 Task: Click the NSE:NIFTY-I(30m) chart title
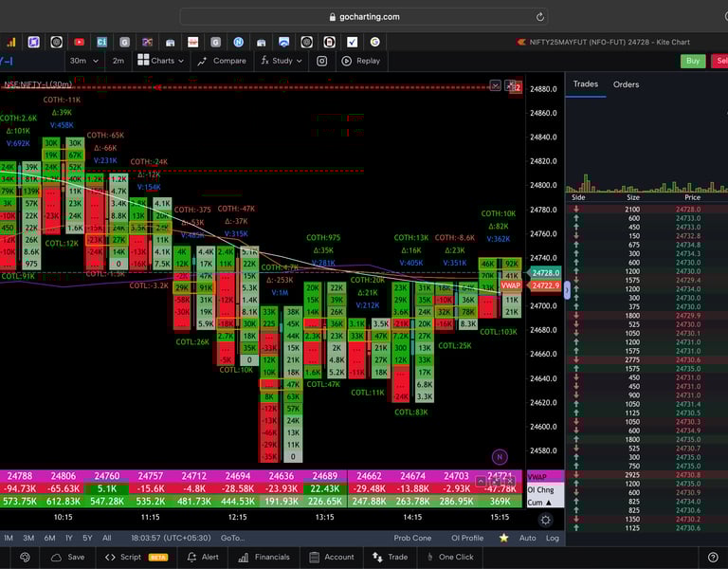38,84
